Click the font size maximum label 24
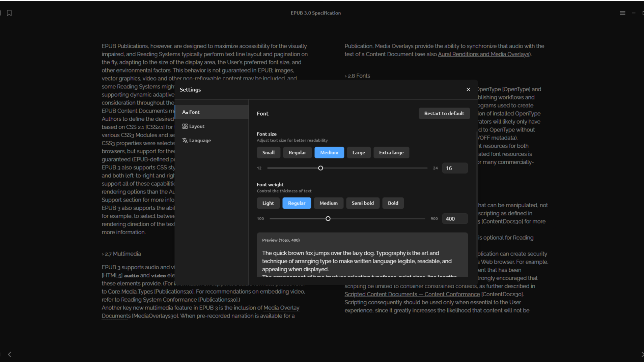This screenshot has width=644, height=362. coord(435,168)
